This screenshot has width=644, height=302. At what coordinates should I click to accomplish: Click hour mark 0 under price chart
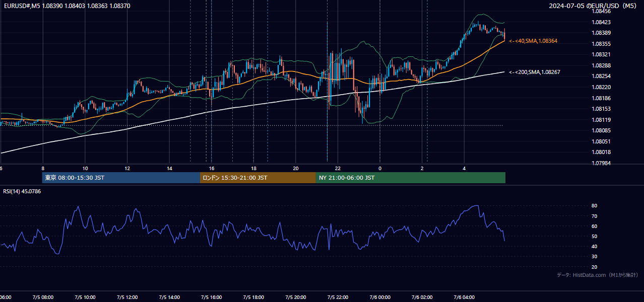(x=380, y=169)
